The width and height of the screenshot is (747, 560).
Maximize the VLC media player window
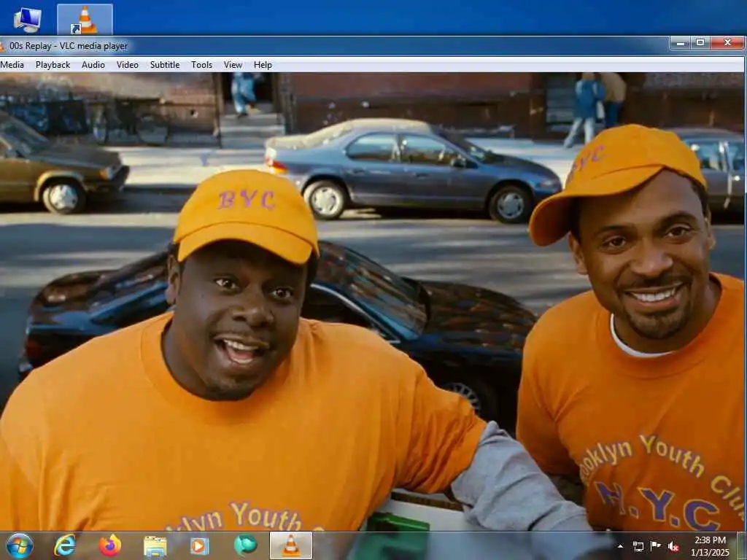point(700,43)
